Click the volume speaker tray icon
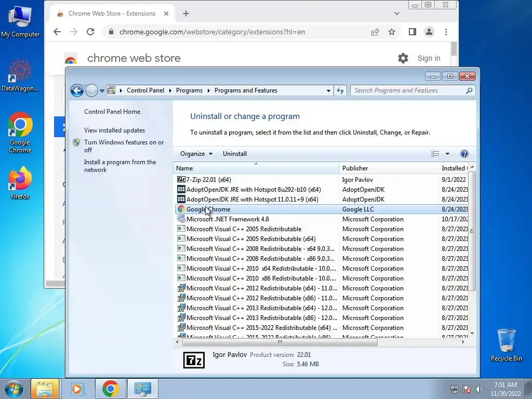532x399 pixels. pos(480,389)
